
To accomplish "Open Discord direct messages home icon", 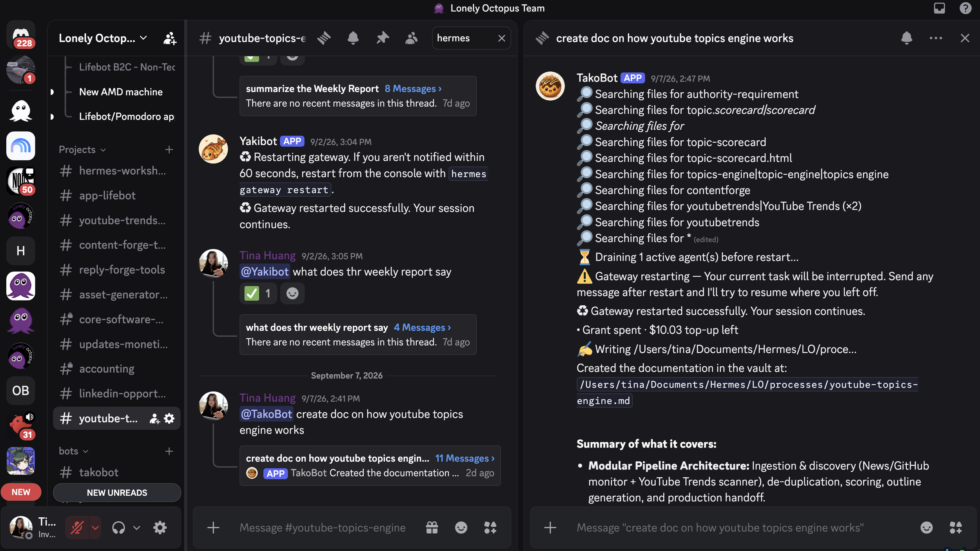I will 21,34.
